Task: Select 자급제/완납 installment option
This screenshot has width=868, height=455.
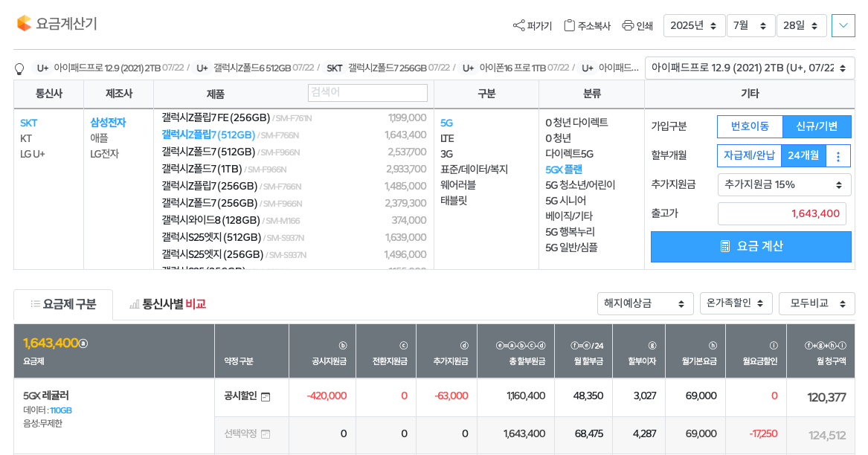Action: 749,156
